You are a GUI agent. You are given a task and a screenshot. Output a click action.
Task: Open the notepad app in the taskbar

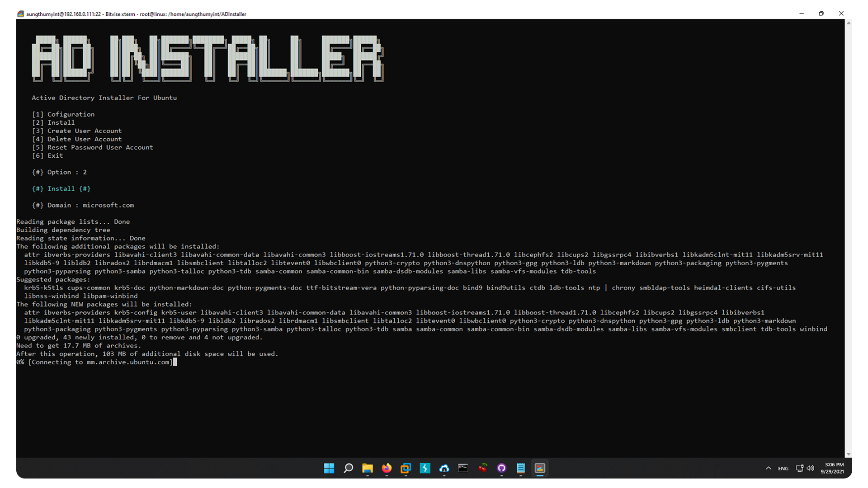click(x=521, y=468)
